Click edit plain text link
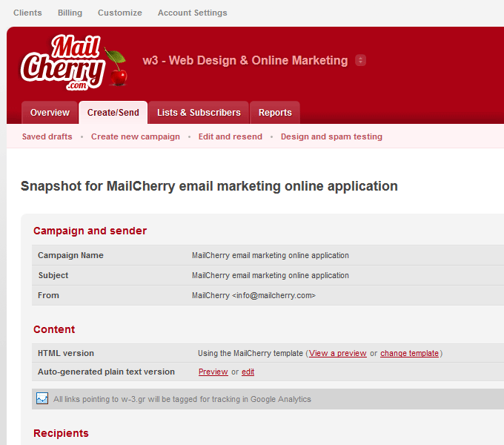 248,372
